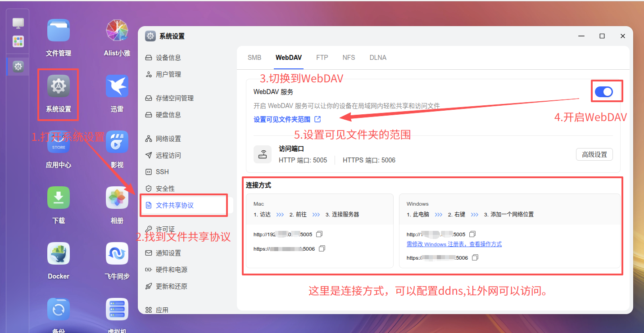Launch the Alist小雅 application
644x333 pixels.
tap(117, 30)
